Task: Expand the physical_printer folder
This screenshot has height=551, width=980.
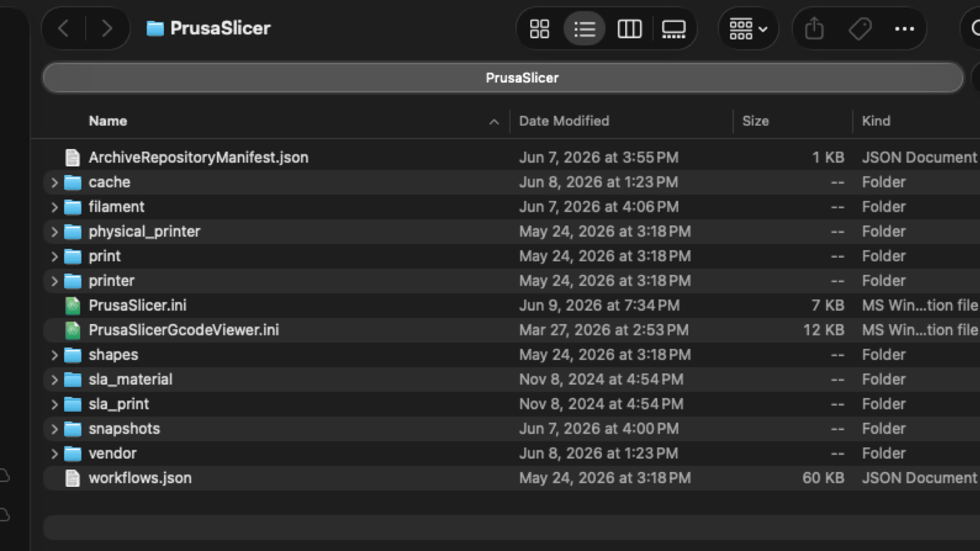Action: pyautogui.click(x=54, y=232)
